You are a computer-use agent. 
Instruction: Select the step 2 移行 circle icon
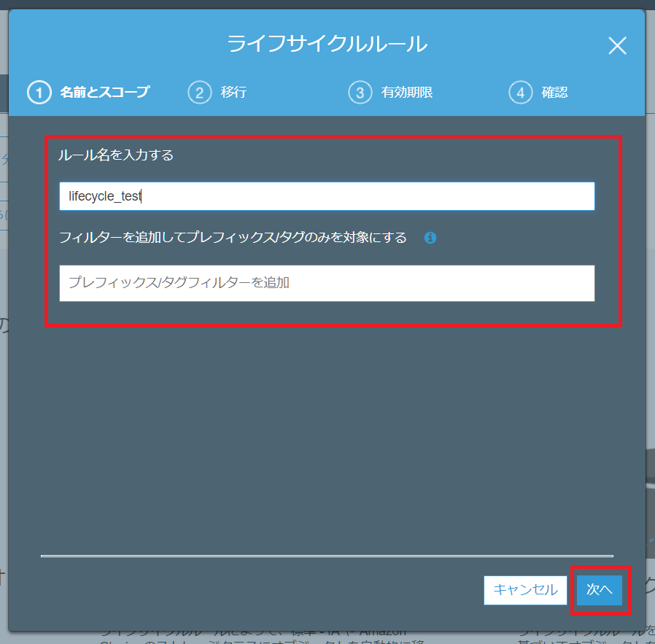click(200, 93)
